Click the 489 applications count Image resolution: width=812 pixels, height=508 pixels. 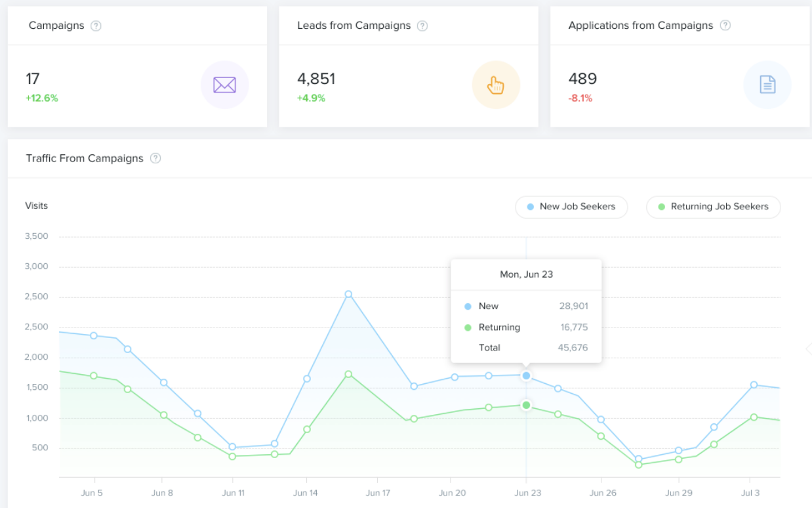[582, 79]
